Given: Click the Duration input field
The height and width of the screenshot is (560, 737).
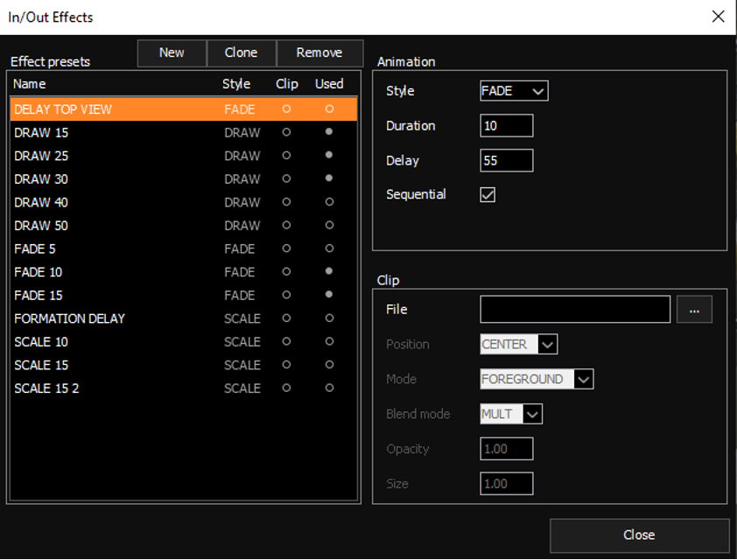Looking at the screenshot, I should [x=506, y=126].
